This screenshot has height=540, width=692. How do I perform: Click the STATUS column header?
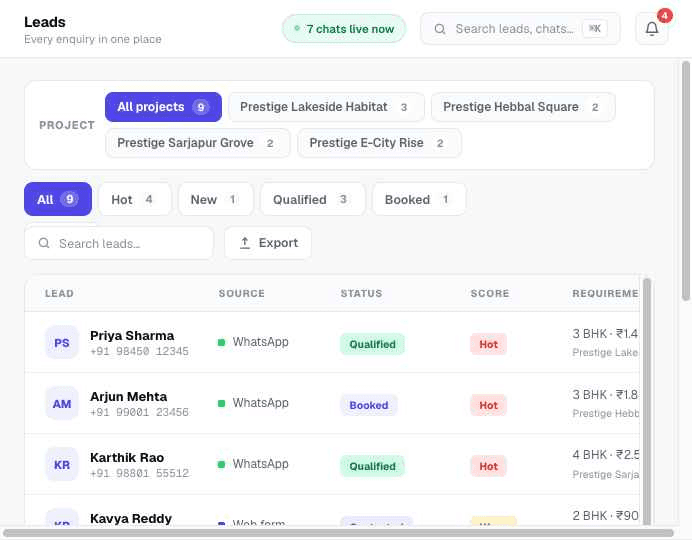[361, 293]
